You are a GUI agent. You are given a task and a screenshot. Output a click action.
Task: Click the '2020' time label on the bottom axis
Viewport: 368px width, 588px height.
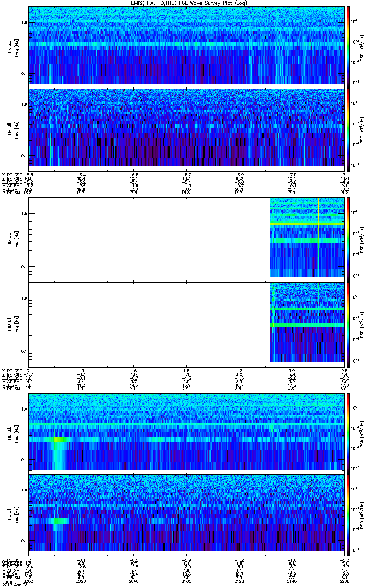[81, 580]
